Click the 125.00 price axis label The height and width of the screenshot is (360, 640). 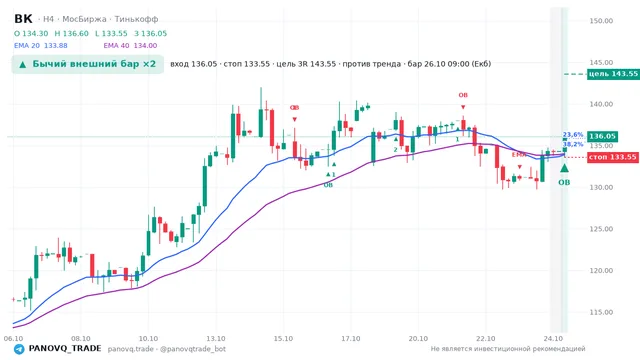[x=601, y=229]
